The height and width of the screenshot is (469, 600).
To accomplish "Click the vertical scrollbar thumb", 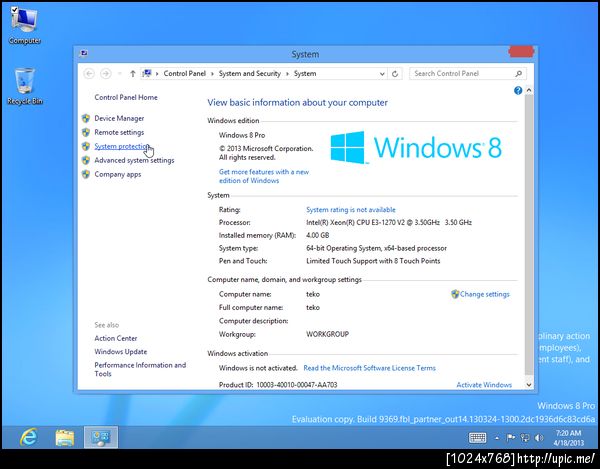I will (529, 235).
